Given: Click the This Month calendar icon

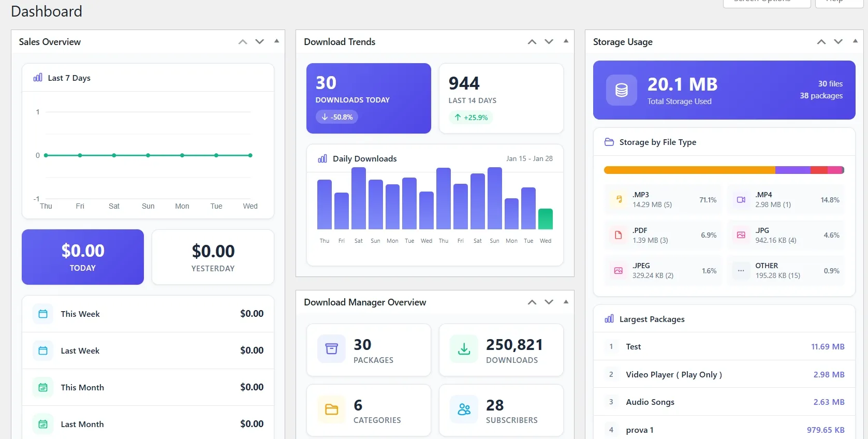Looking at the screenshot, I should [x=43, y=387].
